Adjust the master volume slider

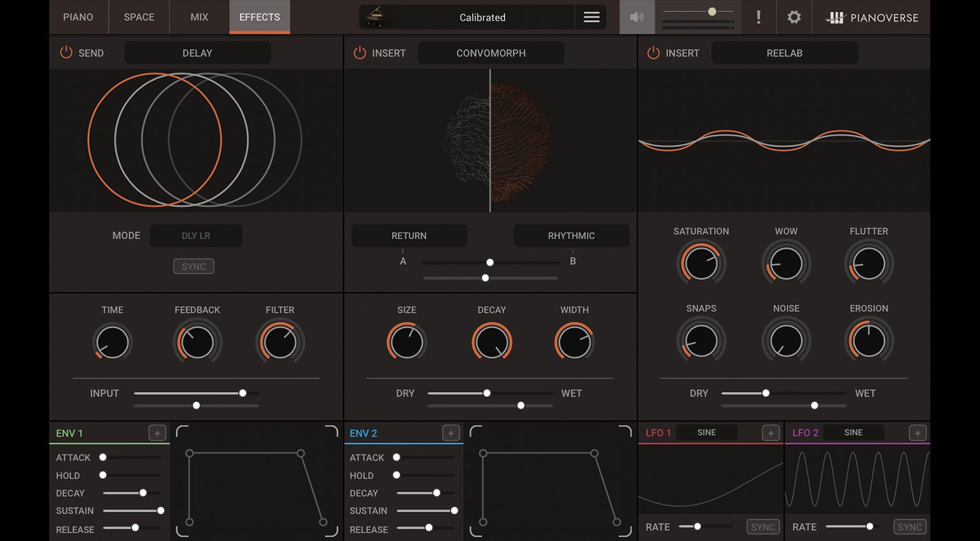tap(711, 10)
